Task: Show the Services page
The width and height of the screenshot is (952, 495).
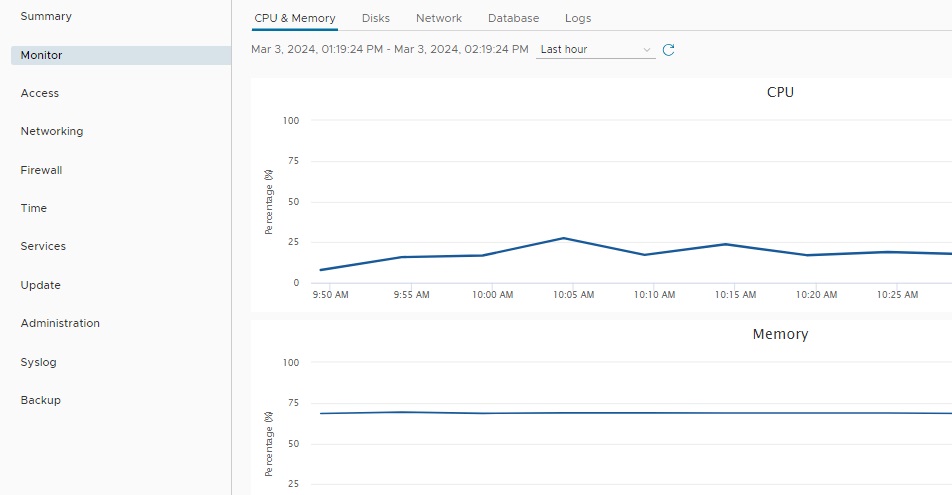Action: (x=43, y=246)
